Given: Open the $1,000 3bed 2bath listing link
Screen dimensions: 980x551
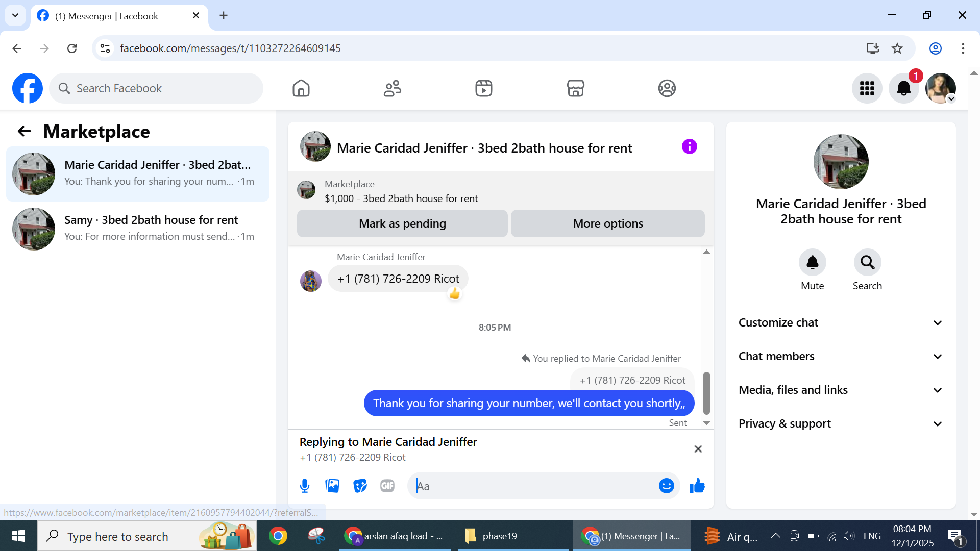Looking at the screenshot, I should [x=401, y=198].
